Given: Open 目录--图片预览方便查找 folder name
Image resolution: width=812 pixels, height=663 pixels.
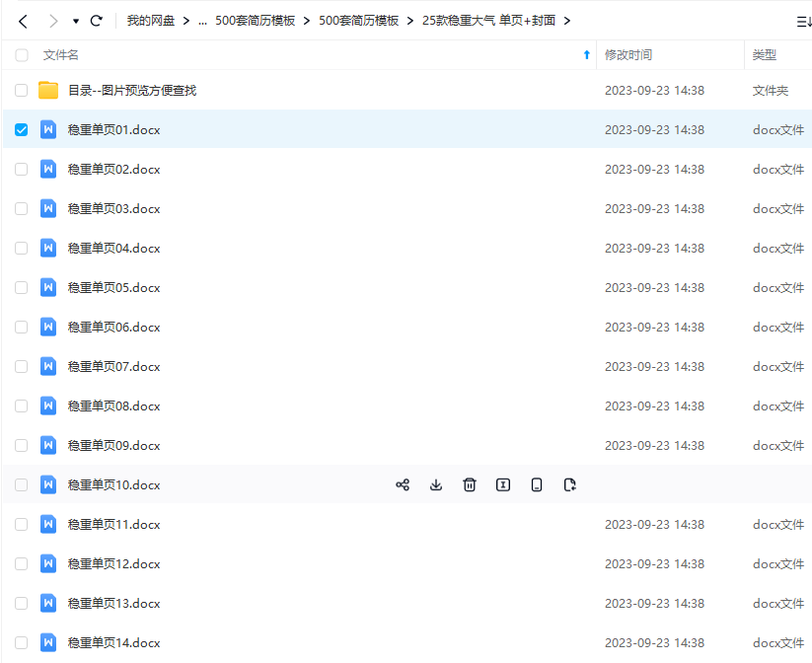Looking at the screenshot, I should 132,91.
